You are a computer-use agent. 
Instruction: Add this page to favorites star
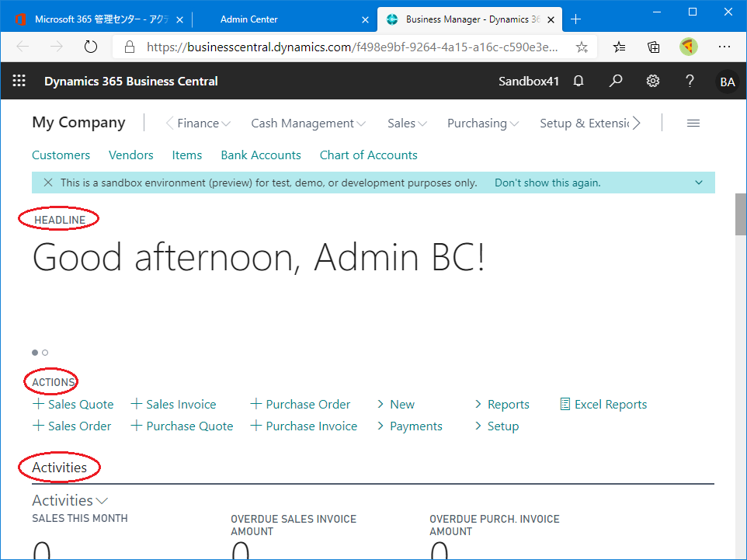pos(582,47)
